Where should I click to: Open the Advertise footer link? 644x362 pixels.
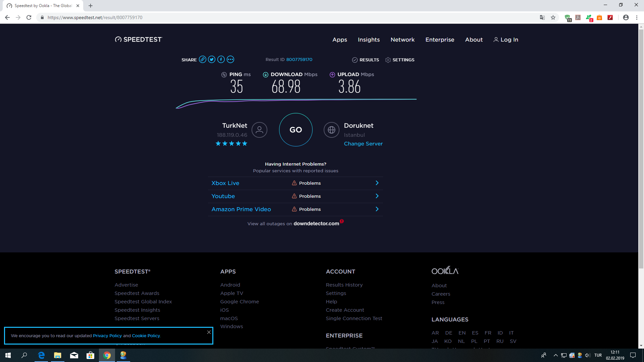tap(126, 285)
